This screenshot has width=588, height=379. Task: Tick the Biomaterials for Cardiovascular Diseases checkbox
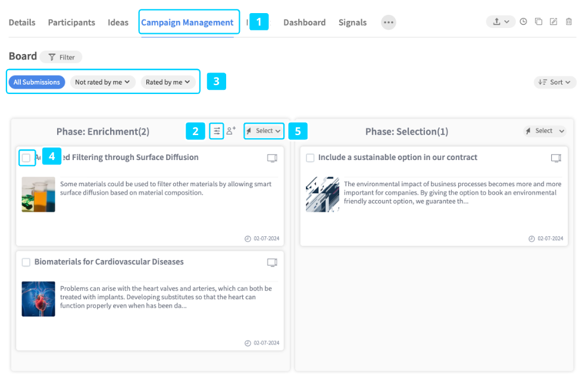pos(26,262)
